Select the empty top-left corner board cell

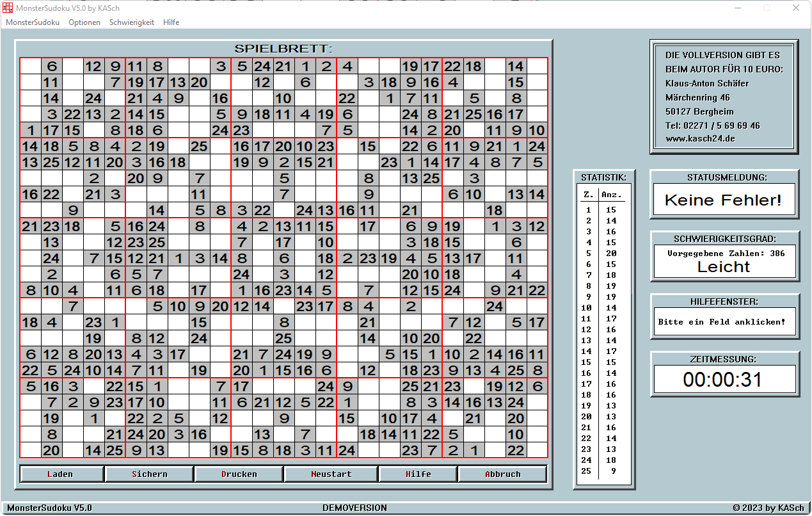[30, 66]
